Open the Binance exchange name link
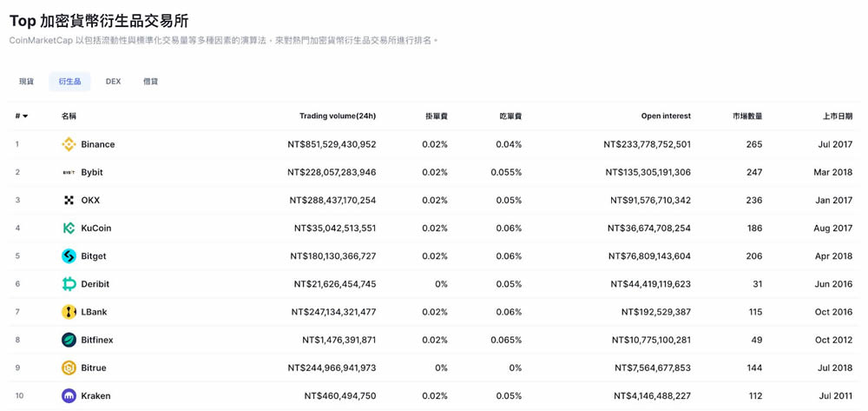868x411 pixels. 97,144
